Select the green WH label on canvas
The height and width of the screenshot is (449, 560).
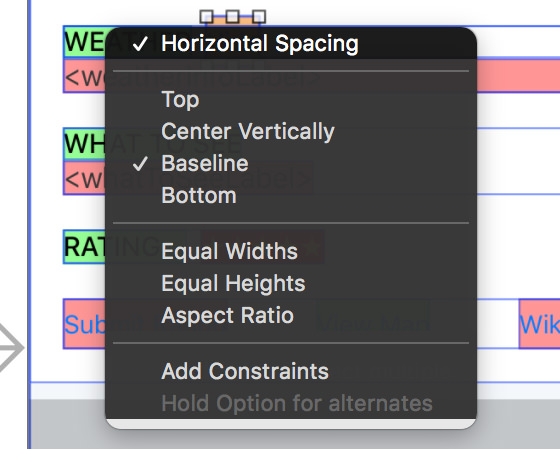85,144
